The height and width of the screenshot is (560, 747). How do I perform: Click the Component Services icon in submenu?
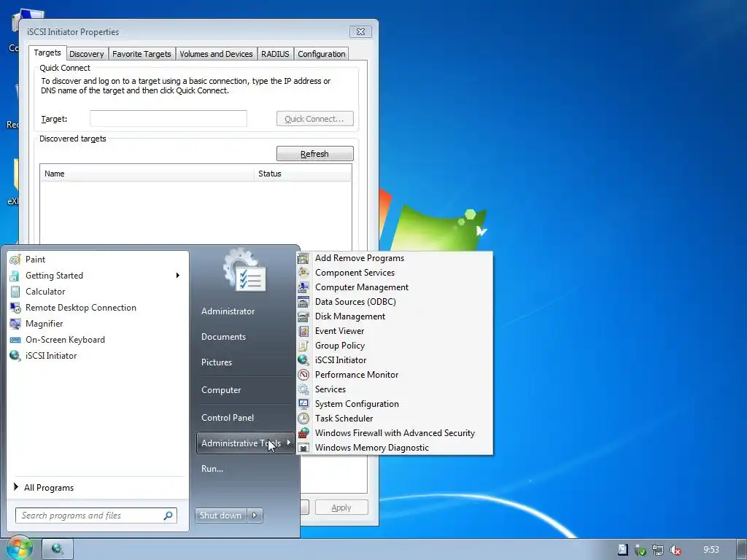(303, 273)
